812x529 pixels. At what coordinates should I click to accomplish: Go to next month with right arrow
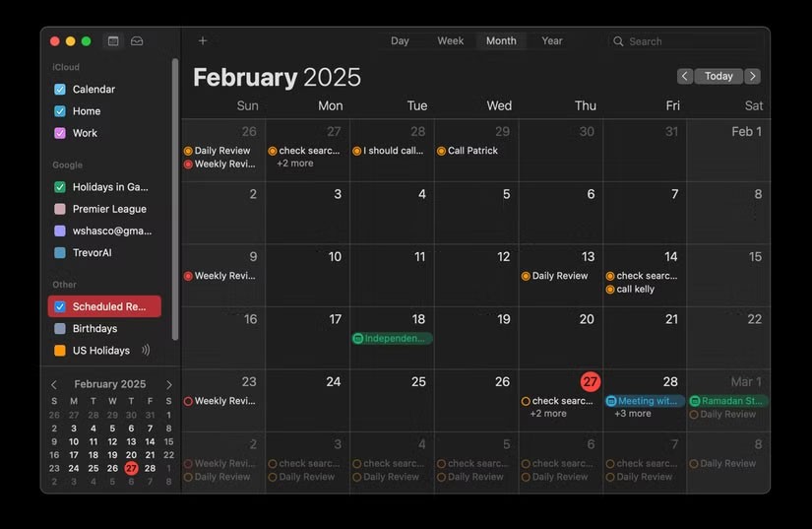coord(752,76)
